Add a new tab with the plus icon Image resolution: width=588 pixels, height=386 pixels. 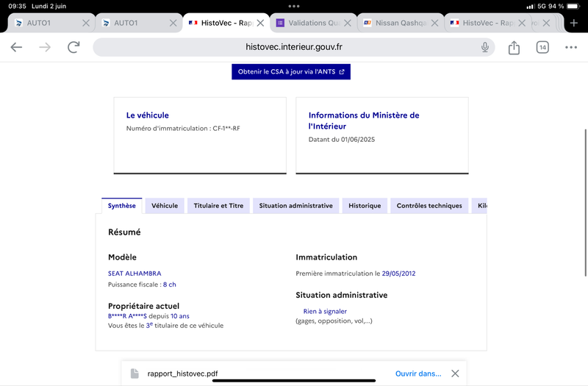[x=574, y=23]
